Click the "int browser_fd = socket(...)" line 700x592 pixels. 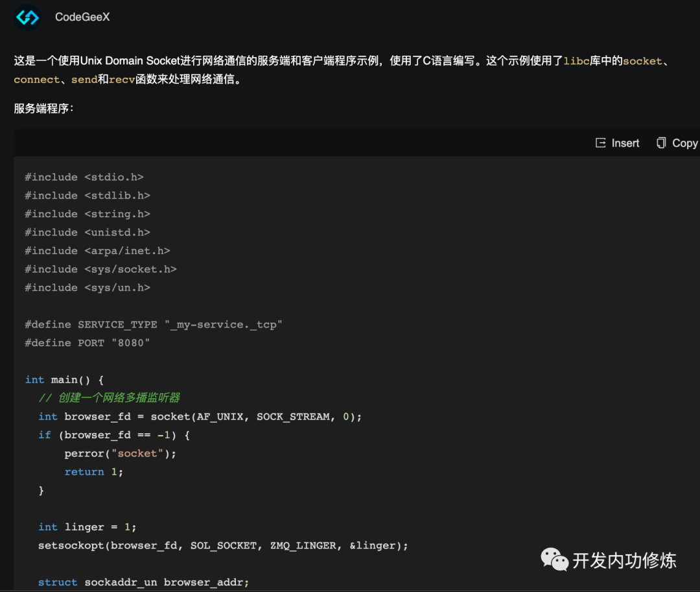[x=200, y=416]
